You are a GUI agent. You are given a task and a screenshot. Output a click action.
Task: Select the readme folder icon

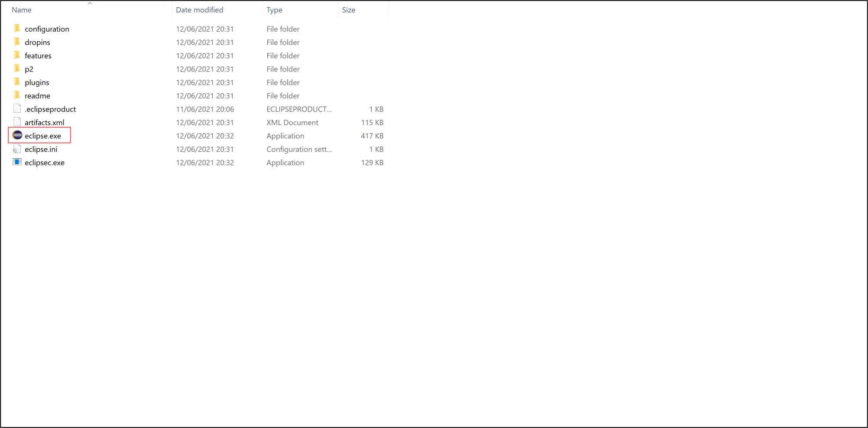click(17, 95)
